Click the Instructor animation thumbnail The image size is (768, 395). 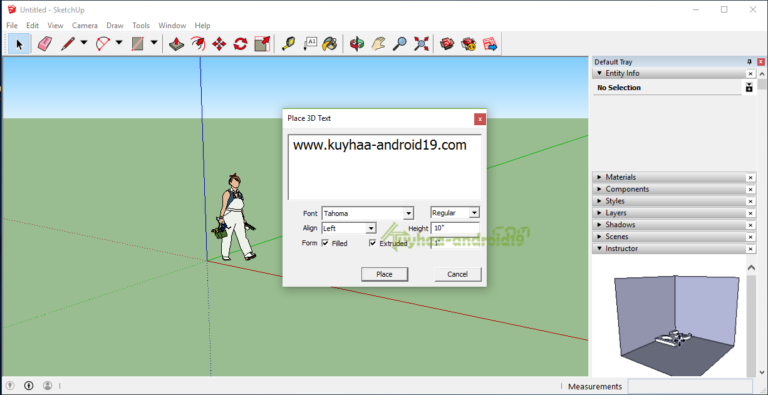point(677,325)
